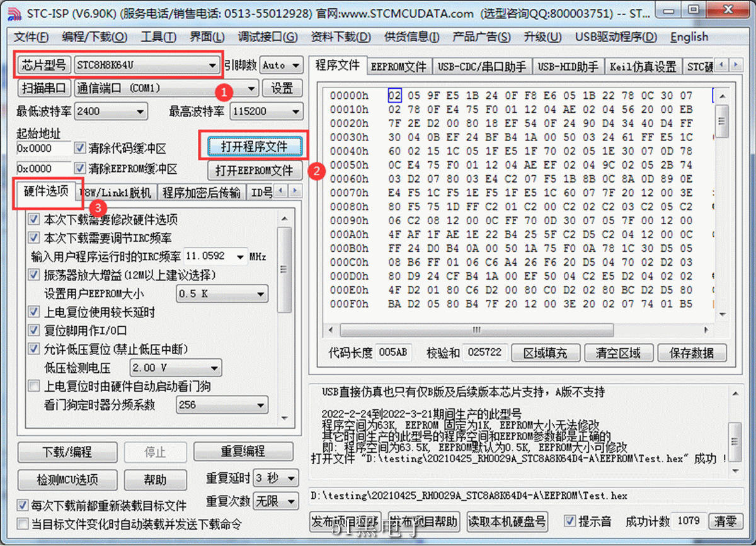Uncheck 本次下载需要修改硬件选项
This screenshot has height=546, width=756.
[x=33, y=220]
